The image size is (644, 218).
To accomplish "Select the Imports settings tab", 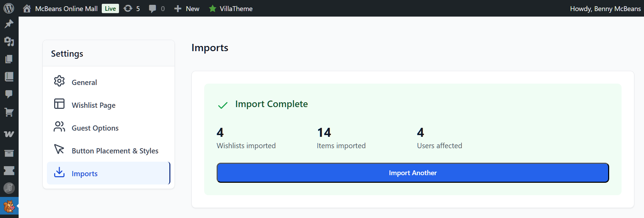I will pos(85,173).
